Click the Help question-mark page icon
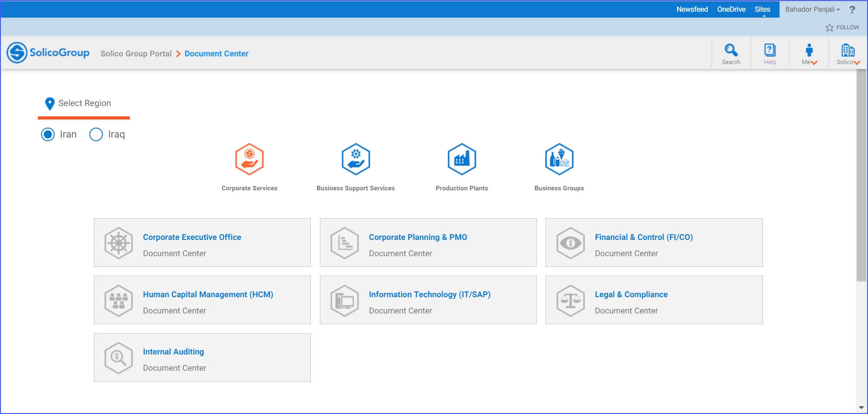868x414 pixels. [770, 50]
